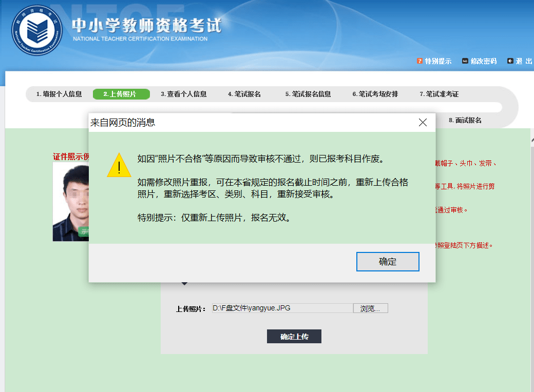Open step 6 笔试考场安排
This screenshot has height=392, width=534.
tap(375, 94)
